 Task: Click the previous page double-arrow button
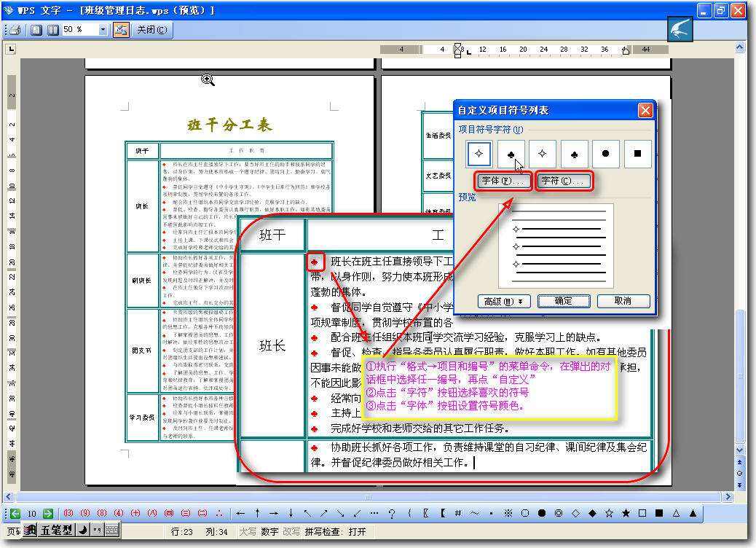(740, 462)
